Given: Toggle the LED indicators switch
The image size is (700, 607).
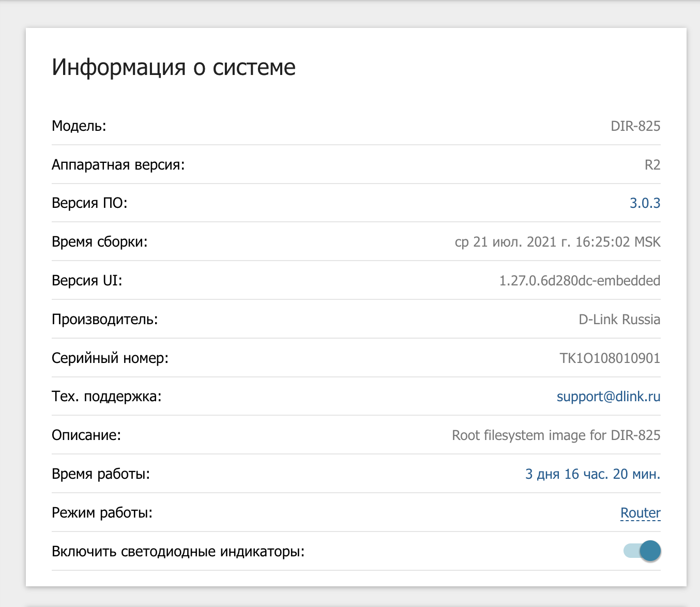Looking at the screenshot, I should click(642, 551).
